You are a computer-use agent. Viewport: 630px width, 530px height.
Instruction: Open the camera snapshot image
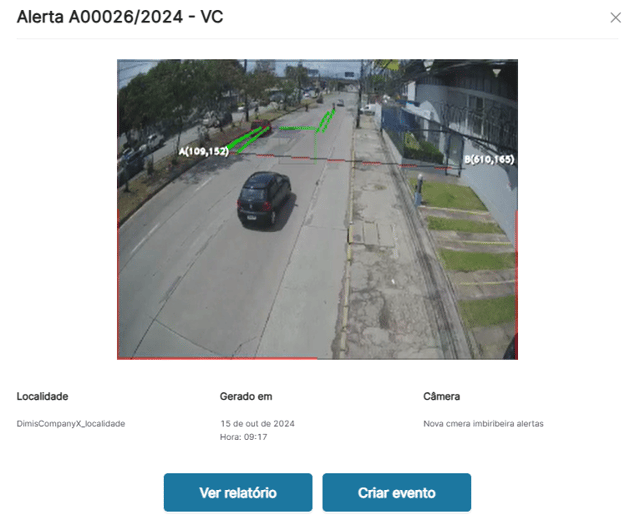coord(317,209)
